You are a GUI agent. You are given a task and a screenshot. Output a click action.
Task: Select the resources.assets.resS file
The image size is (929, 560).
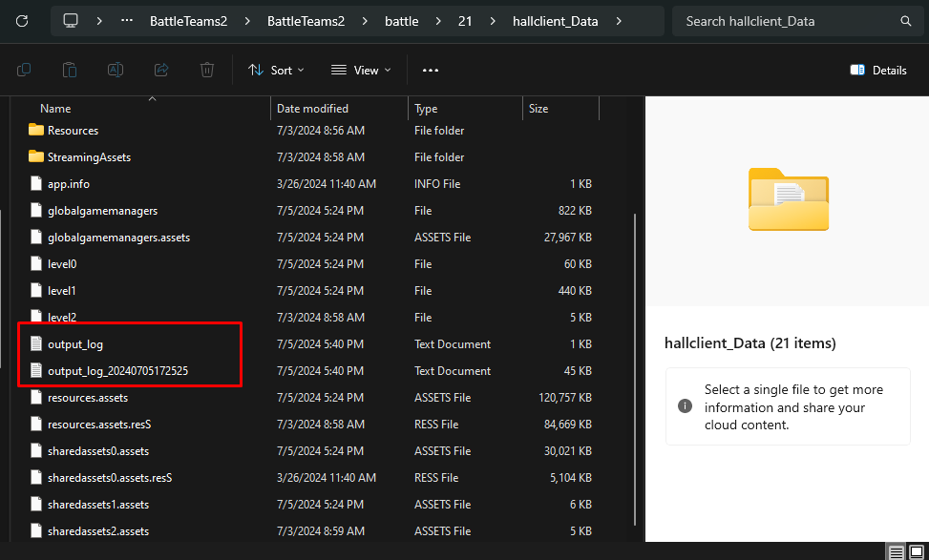99,424
